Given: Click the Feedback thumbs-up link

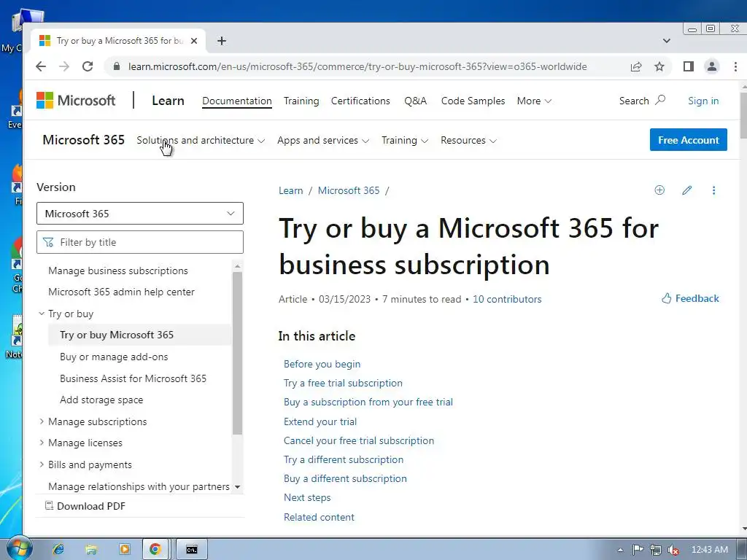Looking at the screenshot, I should [690, 298].
